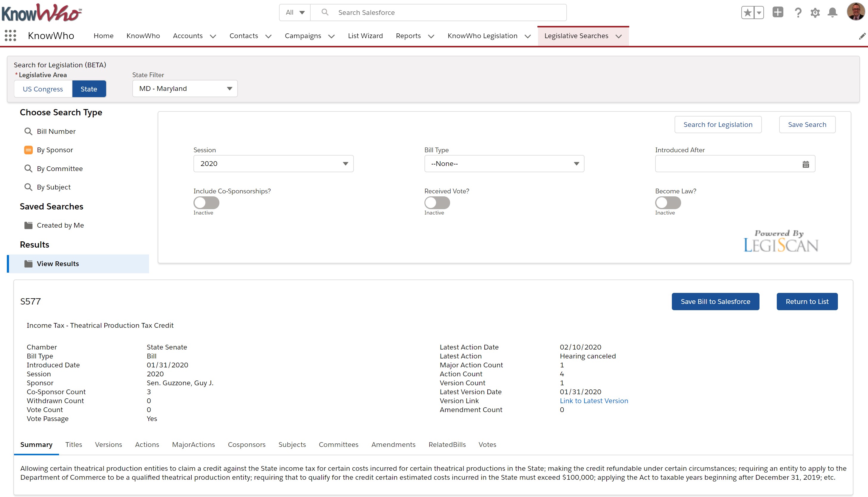Open the App Launcher grid icon
Screen dimensions: 868x497
coord(10,35)
